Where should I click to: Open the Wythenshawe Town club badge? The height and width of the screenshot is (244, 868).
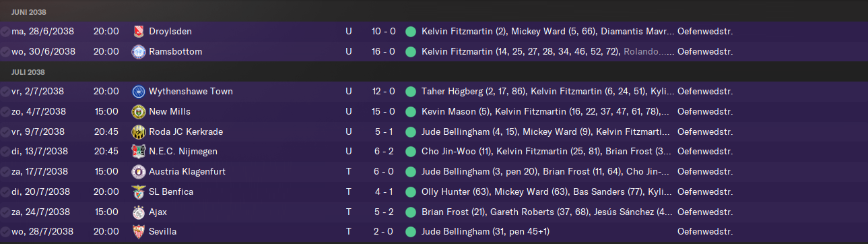139,91
